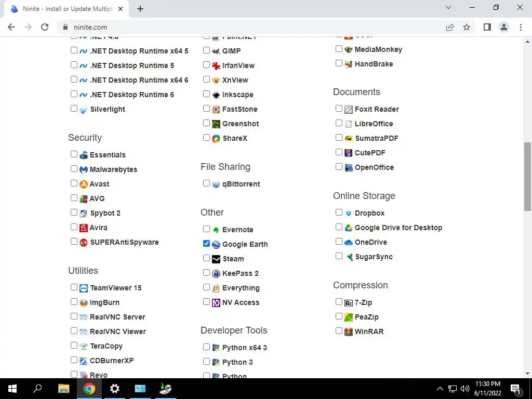Bookmark this page with star icon

tap(467, 27)
